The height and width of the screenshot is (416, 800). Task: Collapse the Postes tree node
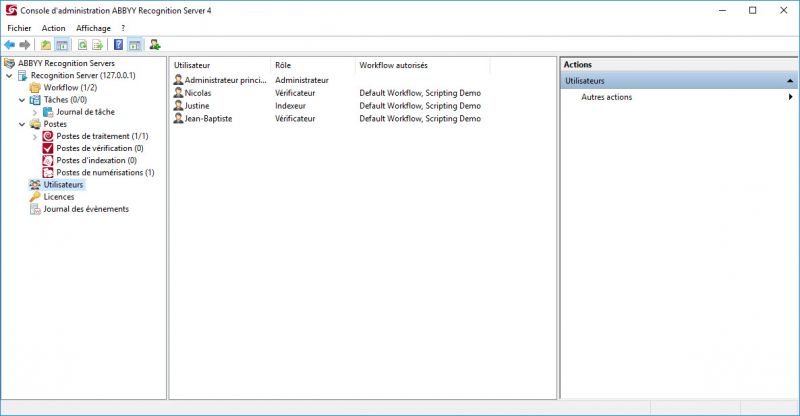pyautogui.click(x=22, y=124)
